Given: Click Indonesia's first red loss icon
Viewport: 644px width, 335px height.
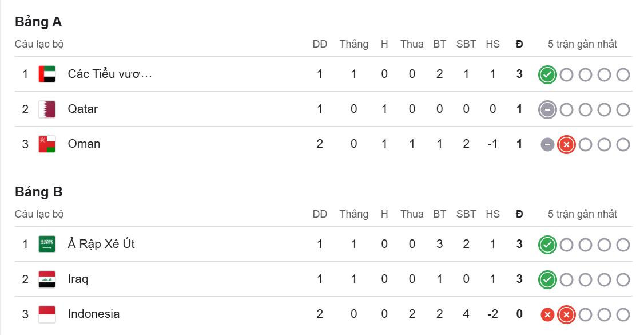Looking at the screenshot, I should tap(547, 314).
